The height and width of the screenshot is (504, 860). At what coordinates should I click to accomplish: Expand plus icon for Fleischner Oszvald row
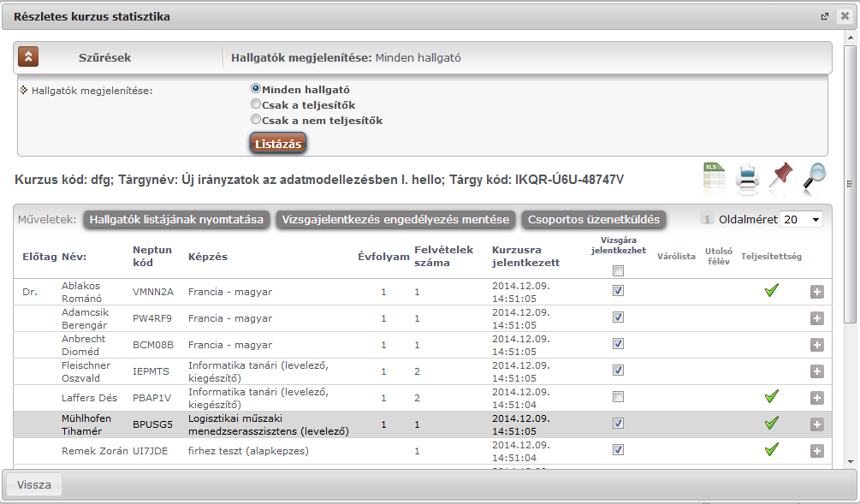coord(816,371)
